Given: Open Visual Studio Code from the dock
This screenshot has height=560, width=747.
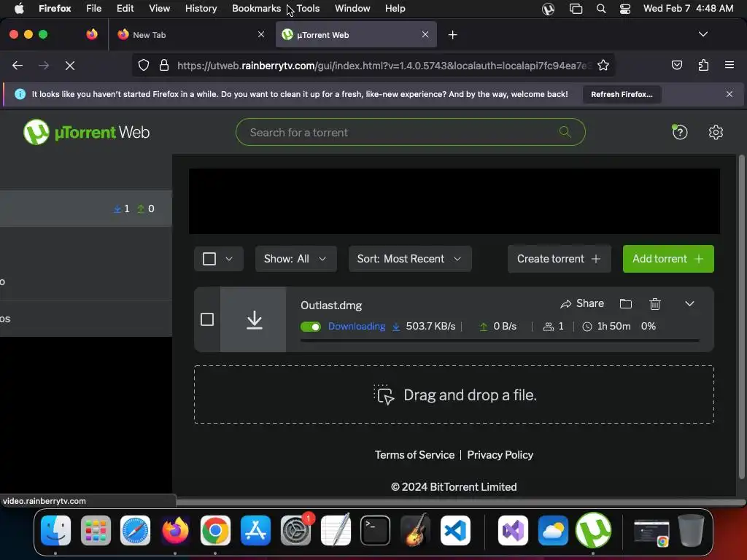Looking at the screenshot, I should [x=455, y=530].
